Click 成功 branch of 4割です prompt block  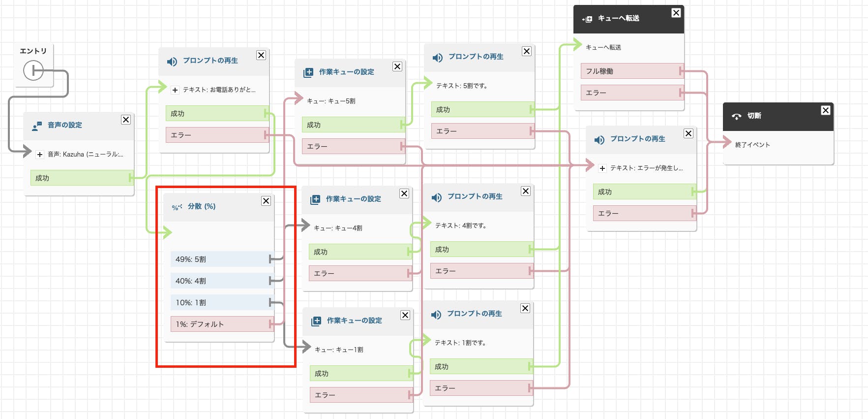482,249
